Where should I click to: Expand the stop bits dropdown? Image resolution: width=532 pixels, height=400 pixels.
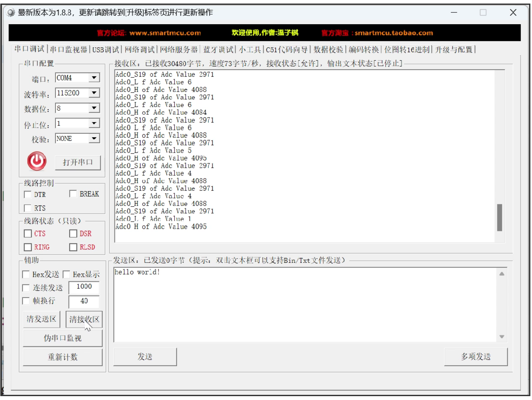pos(94,123)
